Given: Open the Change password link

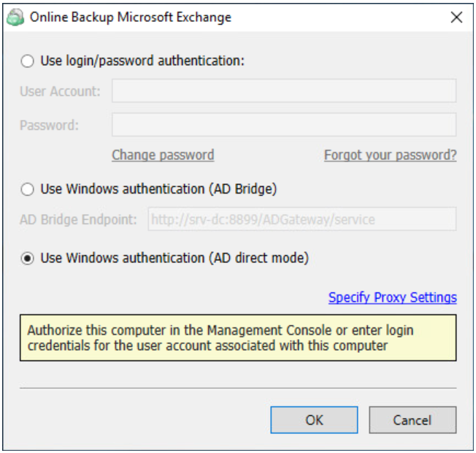Looking at the screenshot, I should tap(163, 155).
